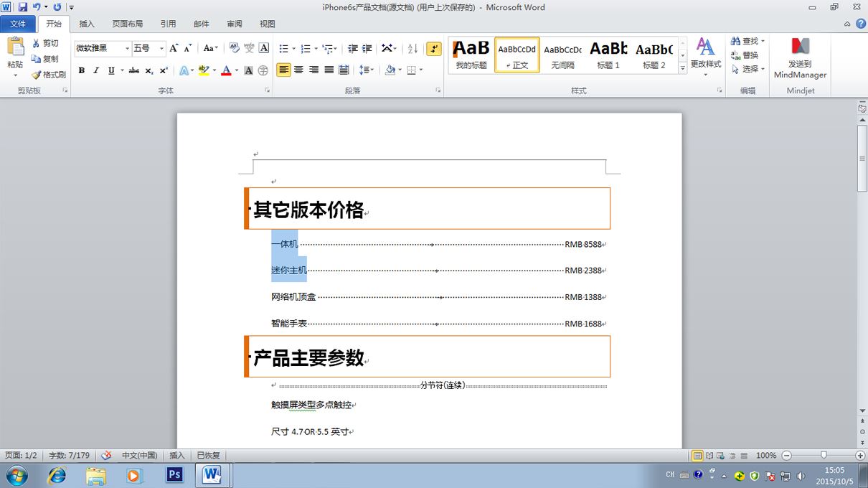The height and width of the screenshot is (488, 868).
Task: Click the enclosed character (字) icon
Action: 263,70
